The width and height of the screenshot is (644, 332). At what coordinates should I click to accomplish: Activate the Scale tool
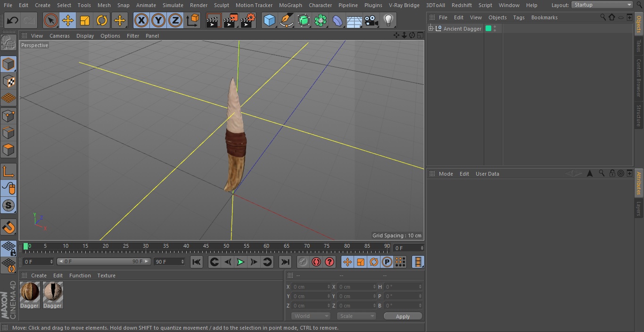[85, 20]
